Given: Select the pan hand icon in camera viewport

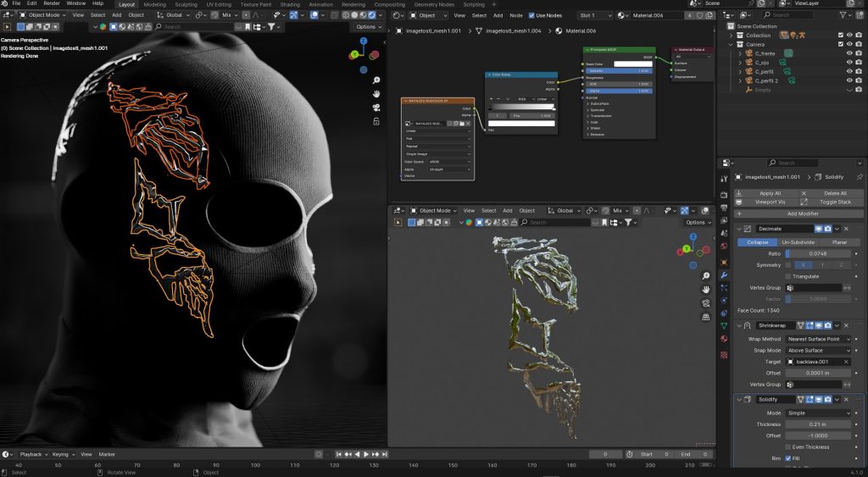Looking at the screenshot, I should point(376,94).
